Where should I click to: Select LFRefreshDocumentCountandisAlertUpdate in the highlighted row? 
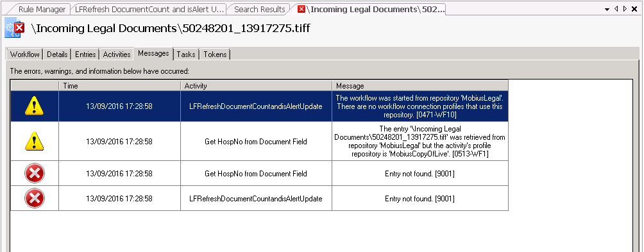[x=257, y=106]
